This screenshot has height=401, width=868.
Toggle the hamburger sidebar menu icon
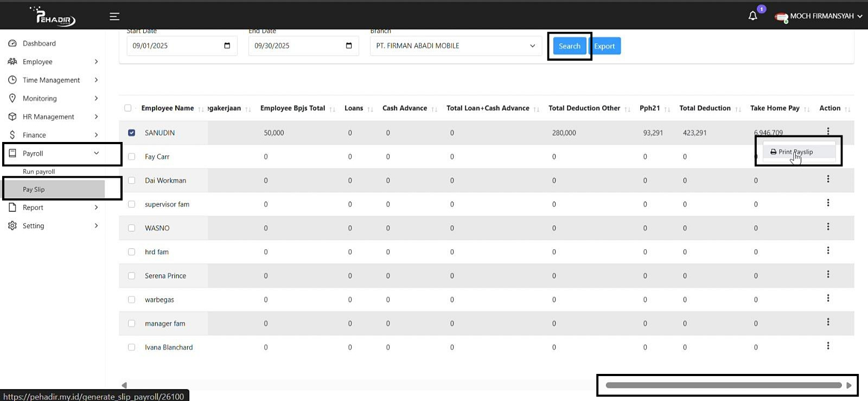click(x=114, y=17)
